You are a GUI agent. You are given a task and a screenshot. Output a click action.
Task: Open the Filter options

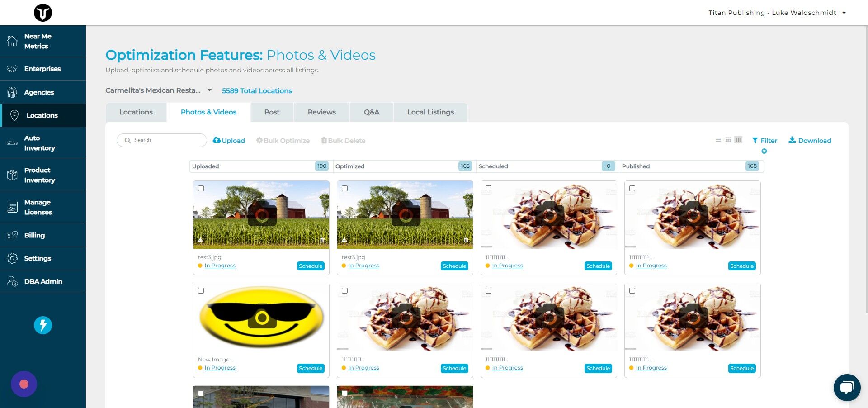point(764,141)
